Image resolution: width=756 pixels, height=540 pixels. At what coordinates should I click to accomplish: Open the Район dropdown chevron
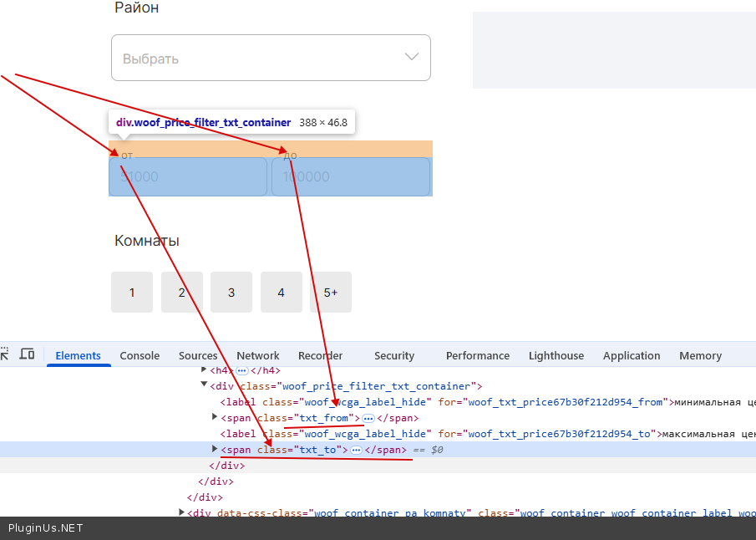[411, 57]
